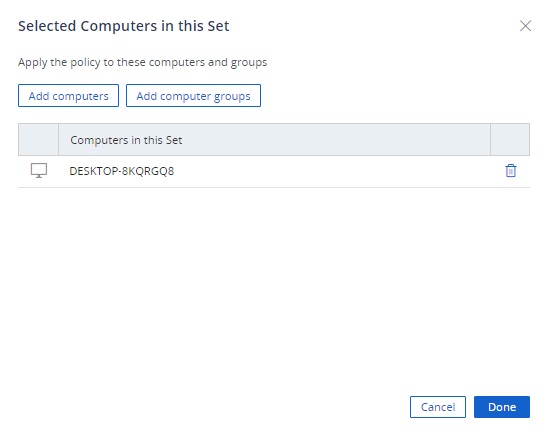Close the dialog with the X icon
Viewport: 551px width, 430px height.
coord(525,26)
